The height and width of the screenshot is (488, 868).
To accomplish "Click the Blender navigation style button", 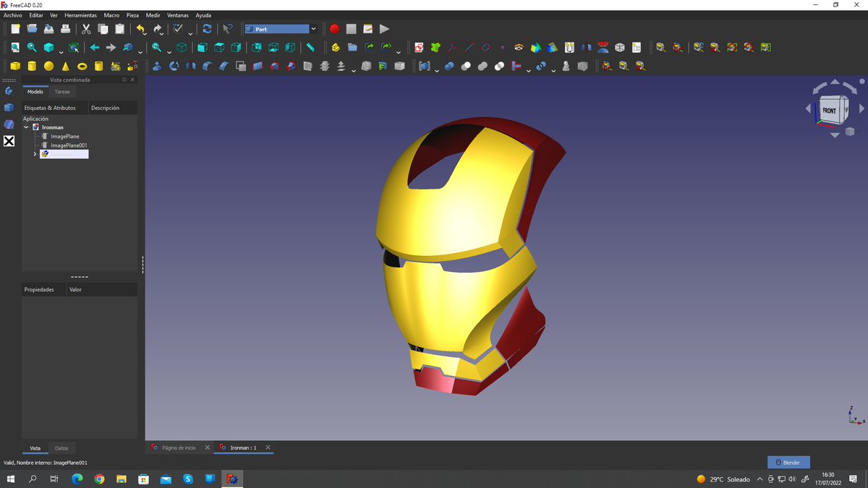I will 788,462.
